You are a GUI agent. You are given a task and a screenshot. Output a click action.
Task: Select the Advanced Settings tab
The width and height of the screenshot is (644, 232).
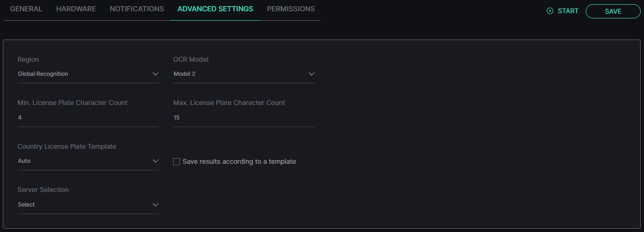(x=215, y=9)
